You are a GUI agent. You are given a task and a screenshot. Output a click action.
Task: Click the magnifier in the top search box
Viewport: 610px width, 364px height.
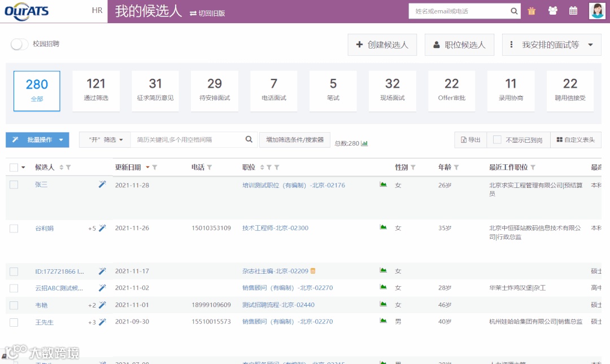514,11
